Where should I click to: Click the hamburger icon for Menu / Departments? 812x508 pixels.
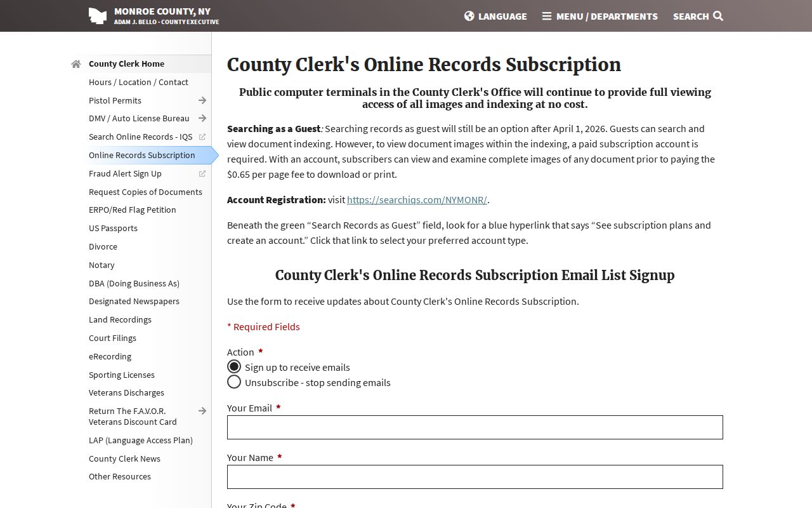coord(547,16)
